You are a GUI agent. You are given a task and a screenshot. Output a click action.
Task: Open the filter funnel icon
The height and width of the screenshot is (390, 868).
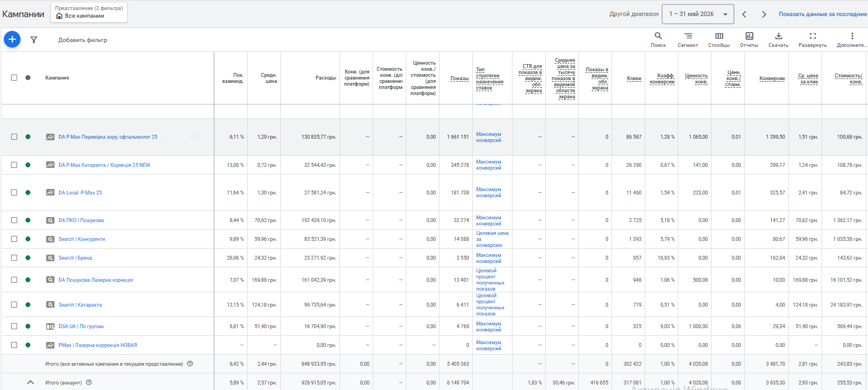click(x=34, y=40)
